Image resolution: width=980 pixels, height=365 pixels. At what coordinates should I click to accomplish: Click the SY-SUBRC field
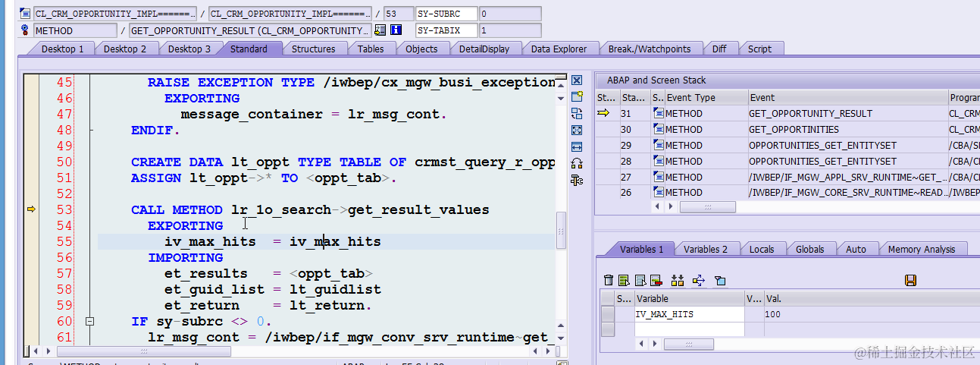pyautogui.click(x=447, y=14)
